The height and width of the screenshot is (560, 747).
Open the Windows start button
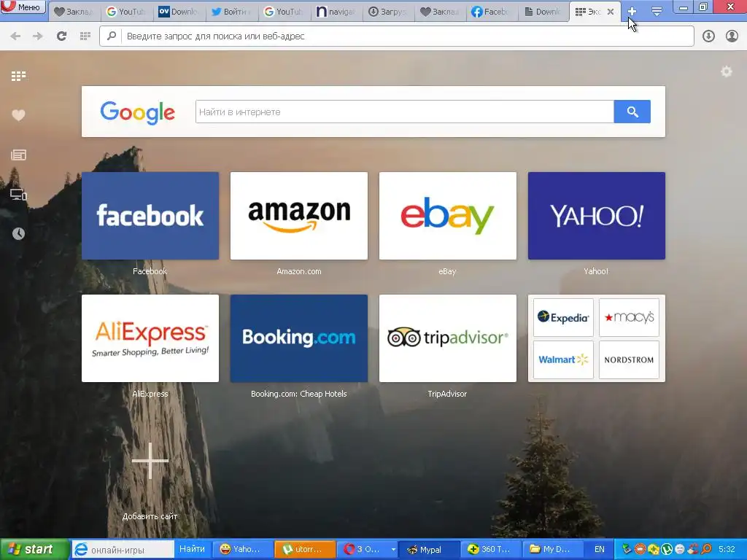[x=34, y=550]
